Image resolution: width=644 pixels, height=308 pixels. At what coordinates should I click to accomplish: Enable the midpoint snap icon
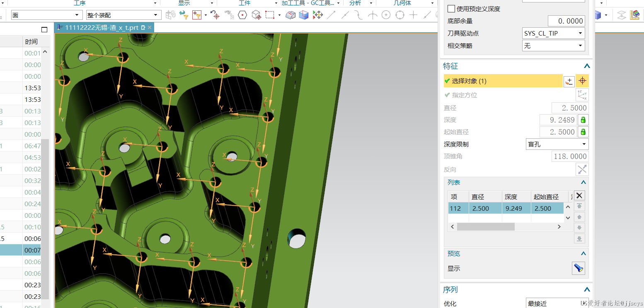(345, 15)
